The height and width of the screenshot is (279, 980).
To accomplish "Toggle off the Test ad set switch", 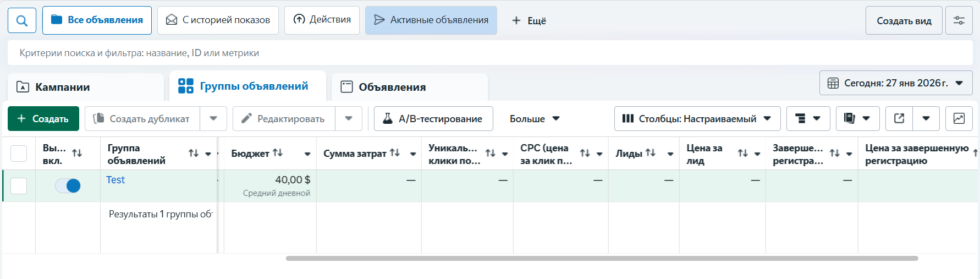I will coord(68,186).
